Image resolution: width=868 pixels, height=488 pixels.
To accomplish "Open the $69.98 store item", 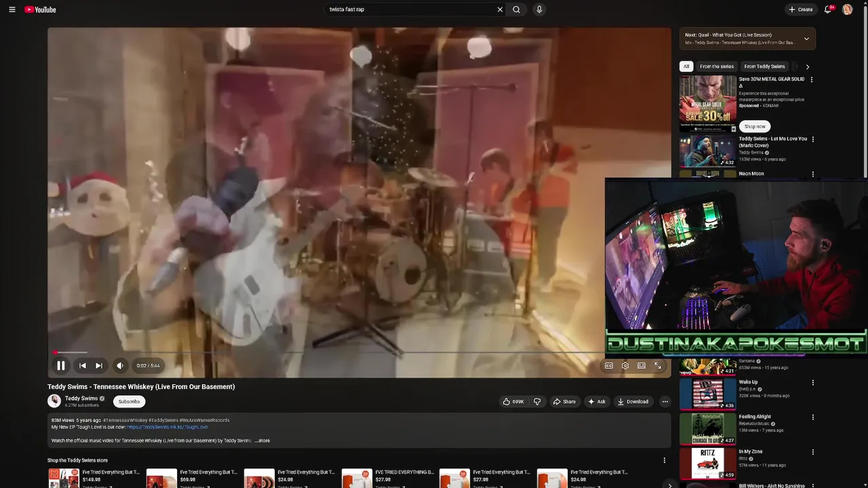I will click(x=191, y=478).
